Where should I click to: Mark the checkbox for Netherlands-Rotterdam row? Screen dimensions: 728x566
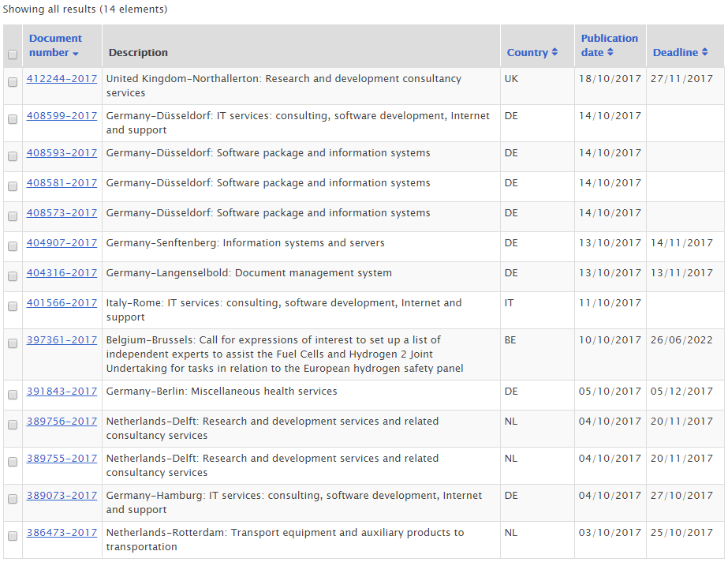point(13,536)
